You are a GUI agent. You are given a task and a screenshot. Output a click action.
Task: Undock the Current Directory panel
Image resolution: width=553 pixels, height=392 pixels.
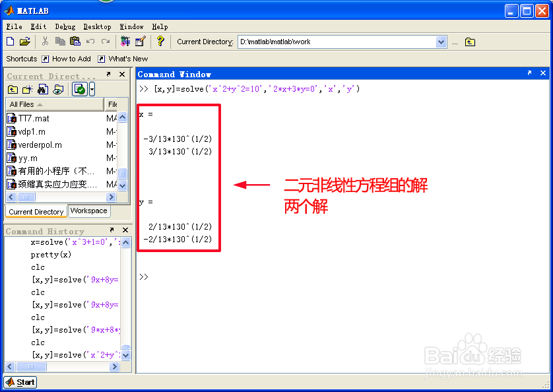tap(109, 74)
